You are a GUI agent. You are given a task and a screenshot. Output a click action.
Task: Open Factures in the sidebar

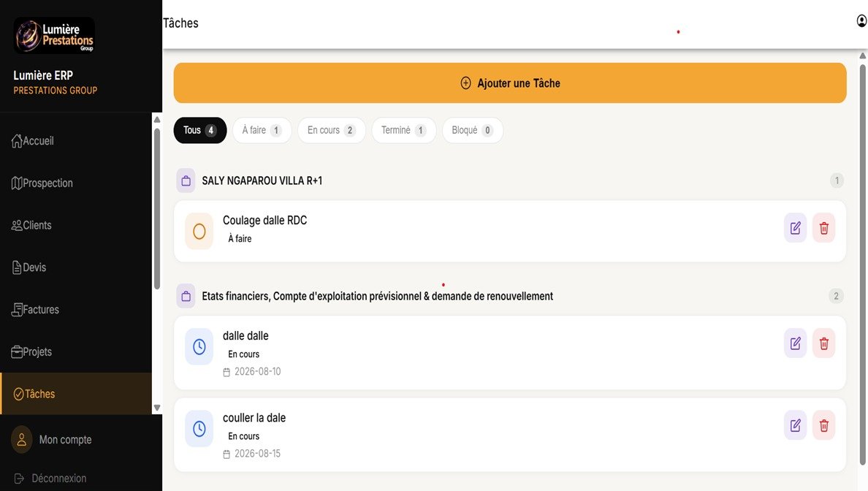tap(76, 310)
